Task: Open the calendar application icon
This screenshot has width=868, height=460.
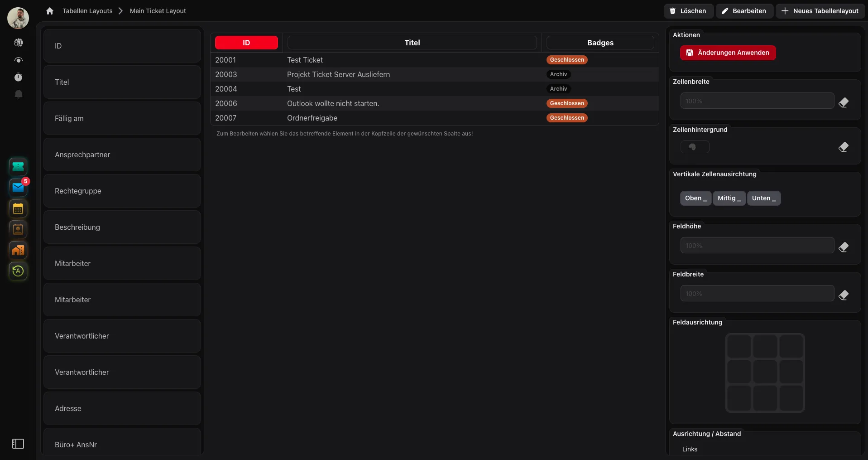Action: (x=18, y=208)
